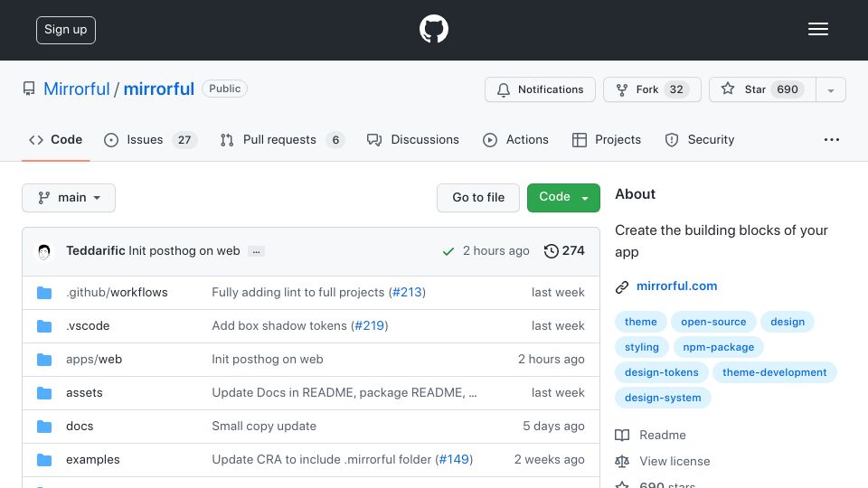Click the green check status icon
The width and height of the screenshot is (868, 488).
click(448, 252)
